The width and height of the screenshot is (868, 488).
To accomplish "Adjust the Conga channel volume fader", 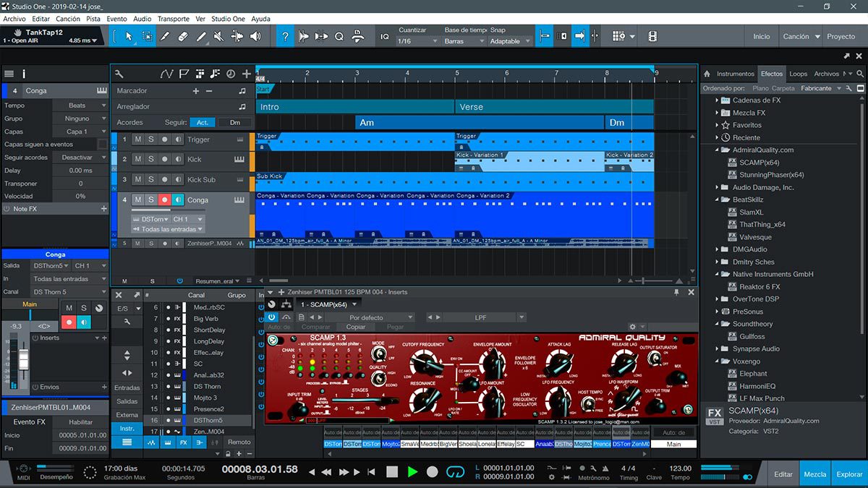I will pyautogui.click(x=23, y=359).
